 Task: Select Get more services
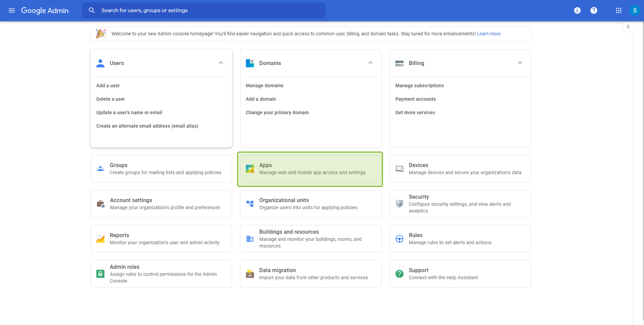415,112
